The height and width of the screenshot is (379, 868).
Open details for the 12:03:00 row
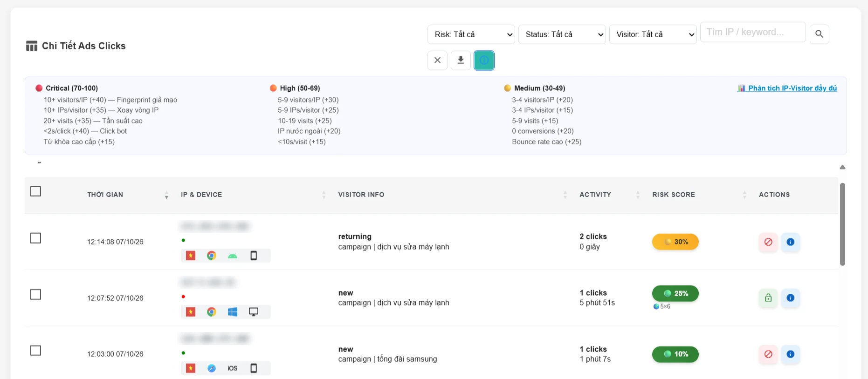tap(791, 354)
